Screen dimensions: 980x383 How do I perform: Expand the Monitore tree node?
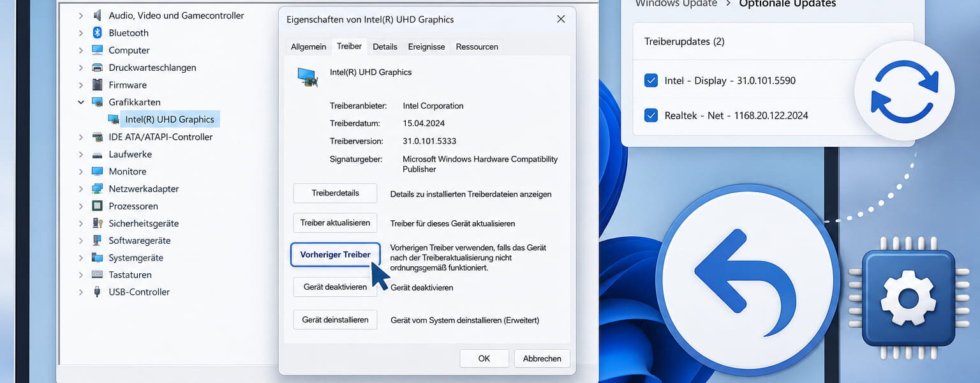point(81,171)
